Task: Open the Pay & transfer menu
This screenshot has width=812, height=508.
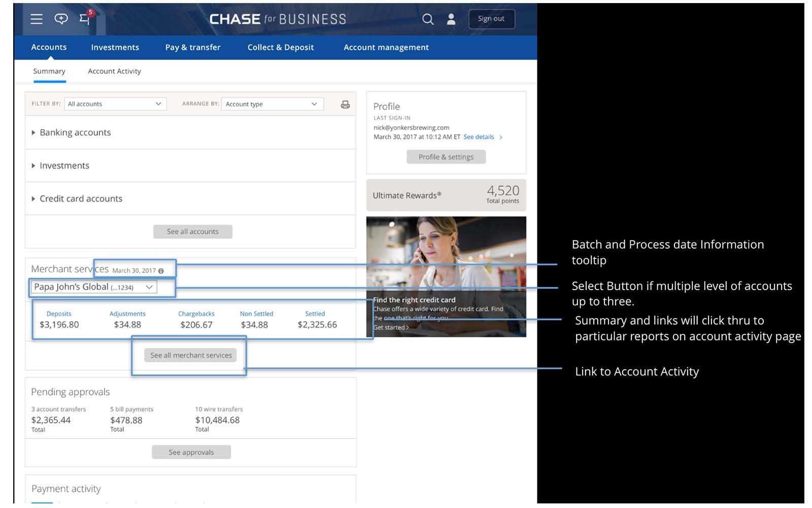Action: click(193, 47)
